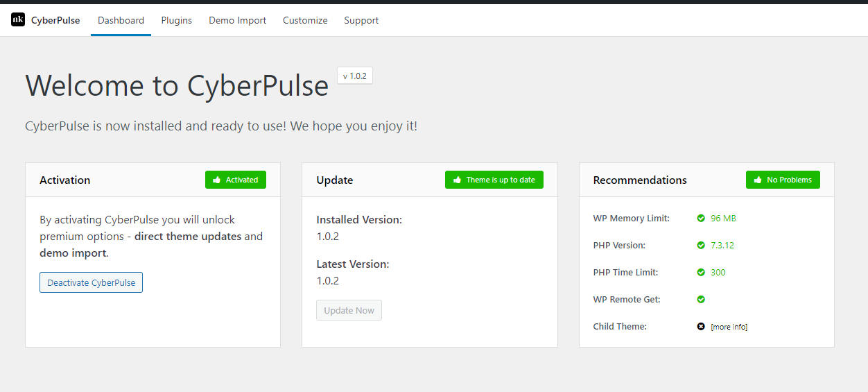Click thumbs-up icon in Theme is up to date badge
868x392 pixels.
[457, 180]
